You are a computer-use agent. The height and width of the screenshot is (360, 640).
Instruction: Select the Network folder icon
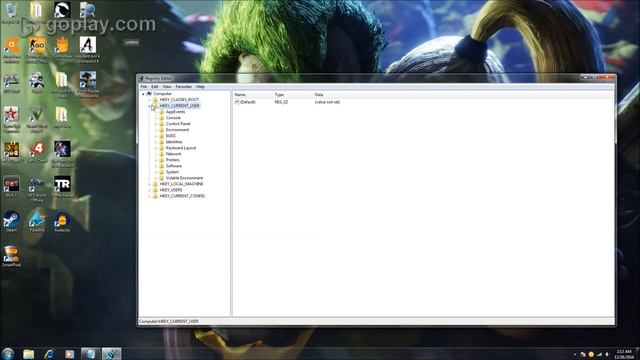pos(162,154)
